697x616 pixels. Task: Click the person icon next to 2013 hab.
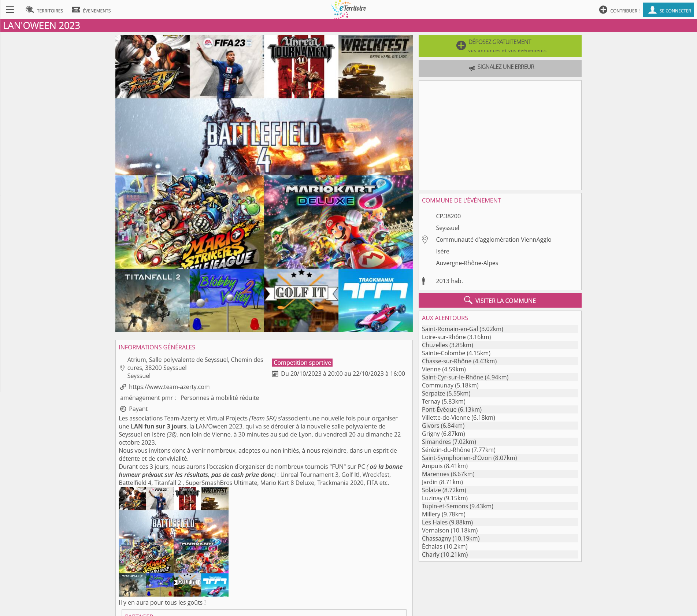tap(423, 281)
